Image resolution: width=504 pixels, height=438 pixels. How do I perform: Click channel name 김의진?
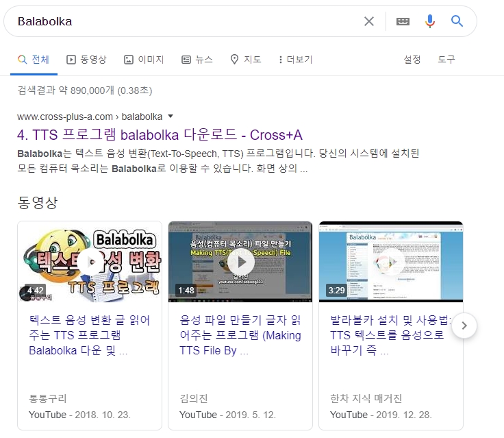pos(194,398)
